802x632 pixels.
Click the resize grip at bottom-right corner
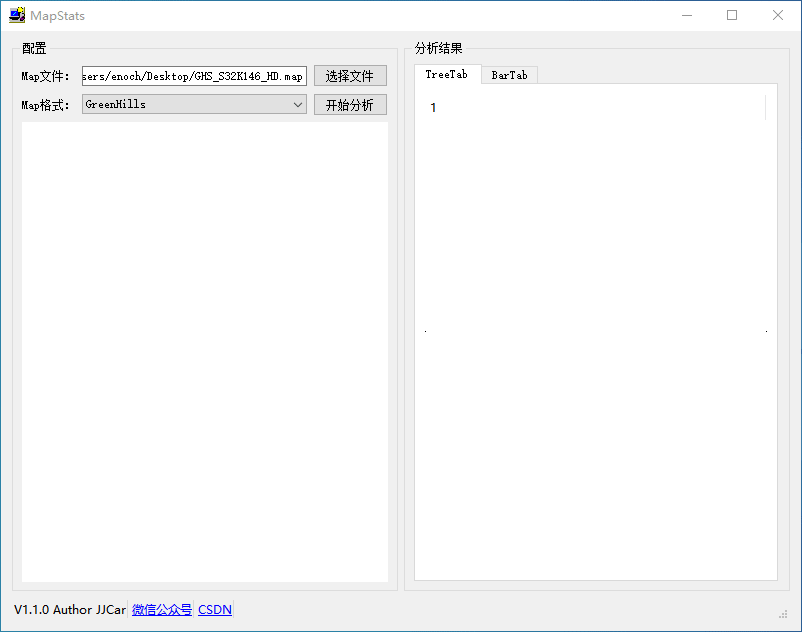[x=784, y=614]
